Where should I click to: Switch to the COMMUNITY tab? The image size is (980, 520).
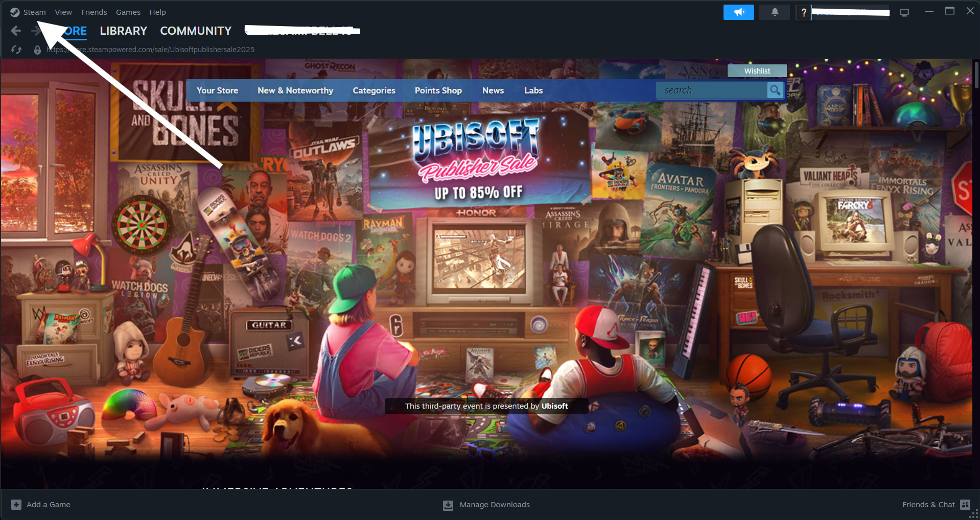tap(196, 31)
